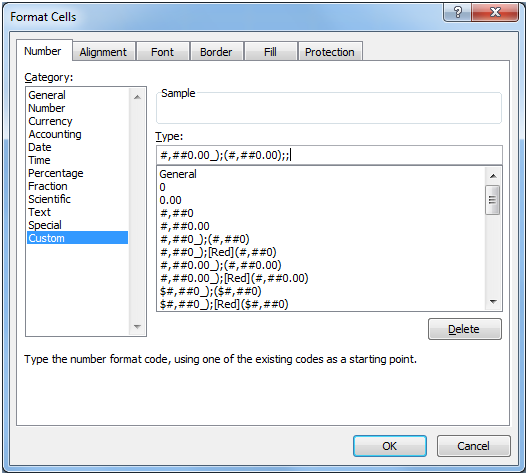Select the Currency category
Screen dimensions: 528x475
51,121
